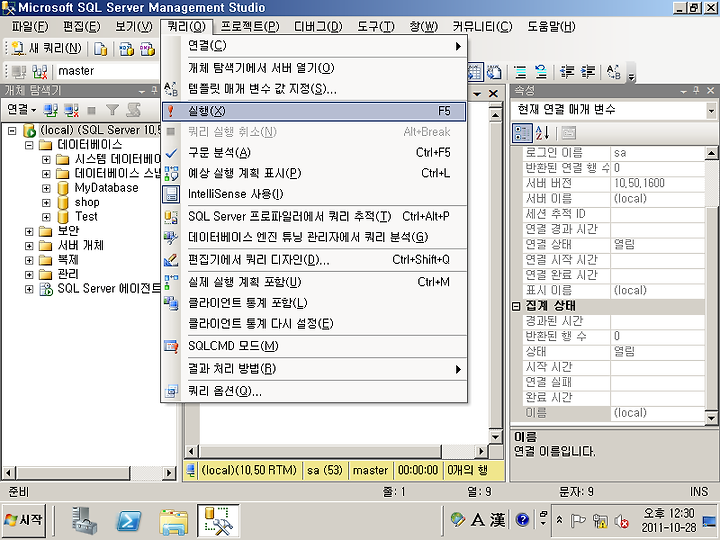Click the Comment out selected lines icon
This screenshot has height=540, width=720.
click(x=520, y=72)
